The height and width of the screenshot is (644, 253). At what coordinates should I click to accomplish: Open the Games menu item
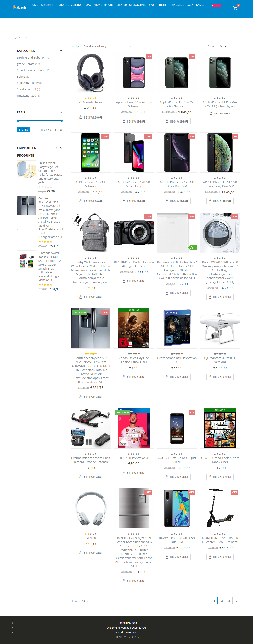pyautogui.click(x=200, y=5)
